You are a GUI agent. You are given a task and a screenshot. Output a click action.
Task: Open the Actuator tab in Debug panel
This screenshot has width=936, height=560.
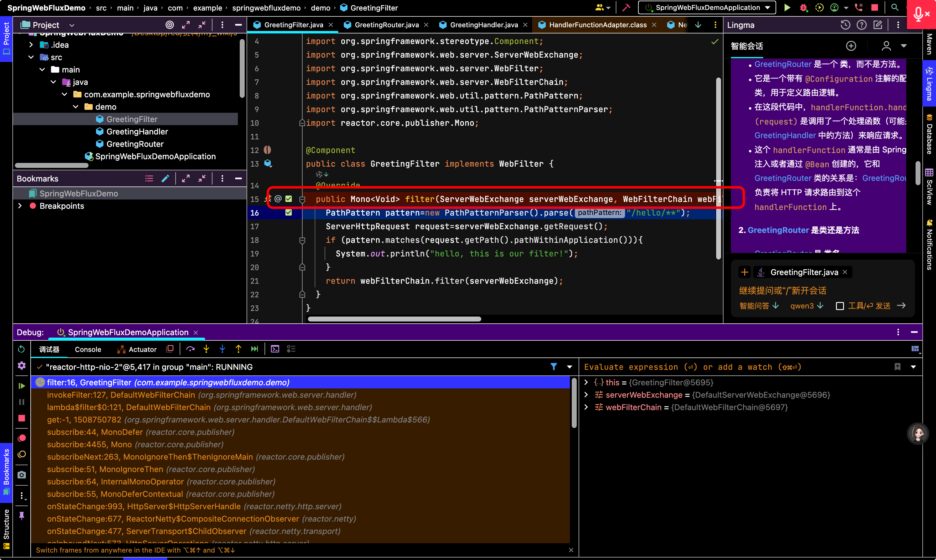tap(137, 349)
